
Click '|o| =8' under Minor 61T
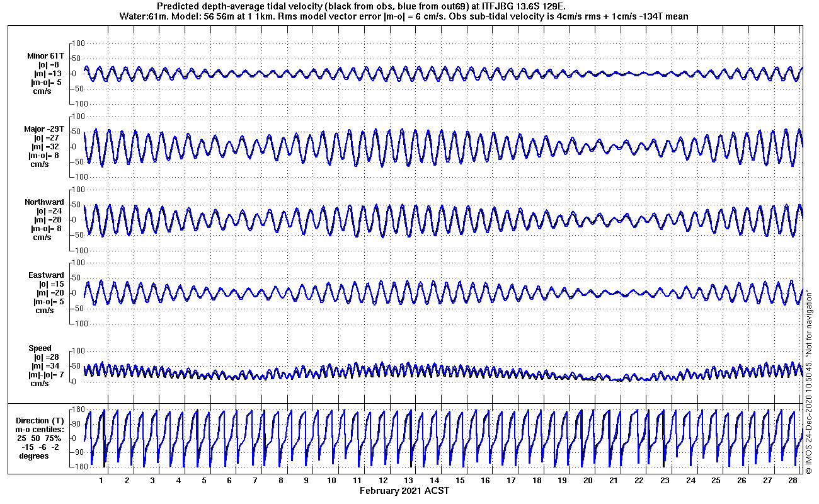[x=48, y=64]
